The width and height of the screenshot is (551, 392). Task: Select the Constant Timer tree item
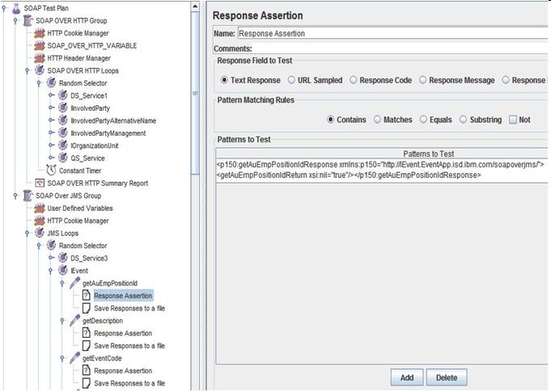click(x=80, y=171)
